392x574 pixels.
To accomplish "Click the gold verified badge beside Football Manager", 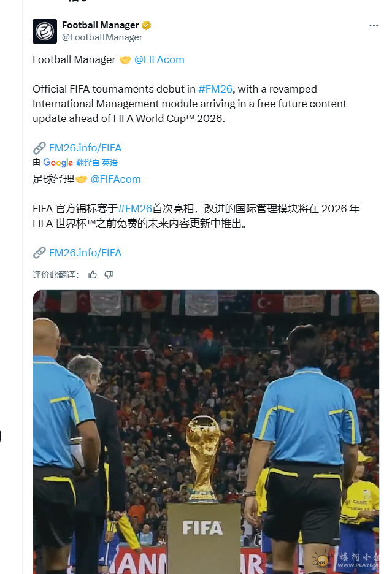I will (147, 25).
